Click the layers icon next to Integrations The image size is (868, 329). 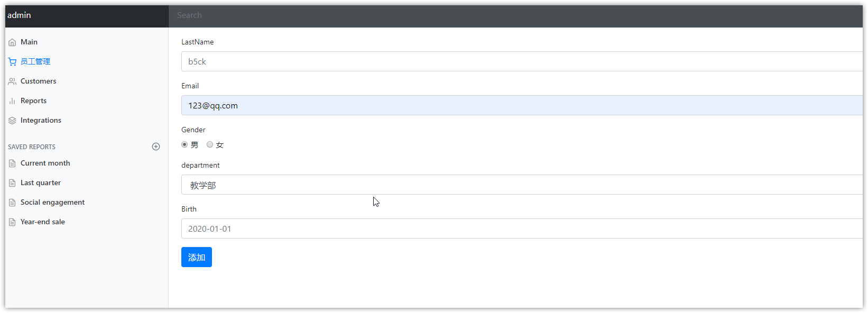pyautogui.click(x=12, y=121)
